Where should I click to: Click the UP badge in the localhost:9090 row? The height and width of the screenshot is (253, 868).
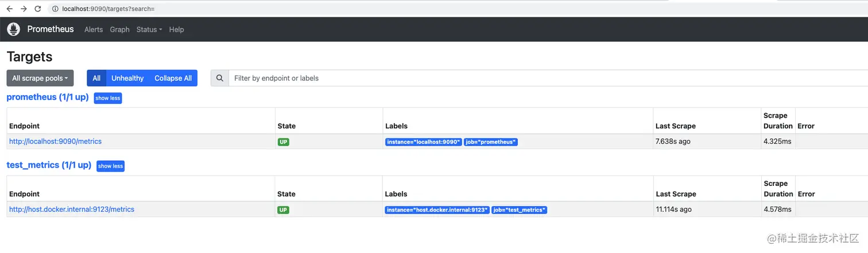284,142
